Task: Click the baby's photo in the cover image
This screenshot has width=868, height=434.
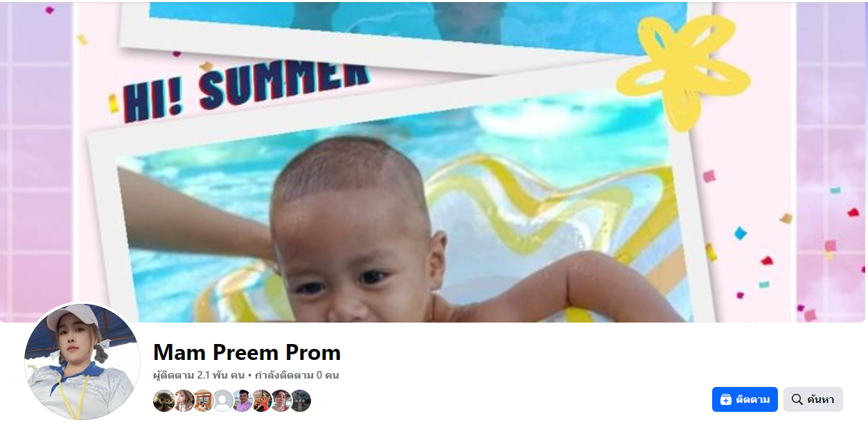Action: coord(395,228)
